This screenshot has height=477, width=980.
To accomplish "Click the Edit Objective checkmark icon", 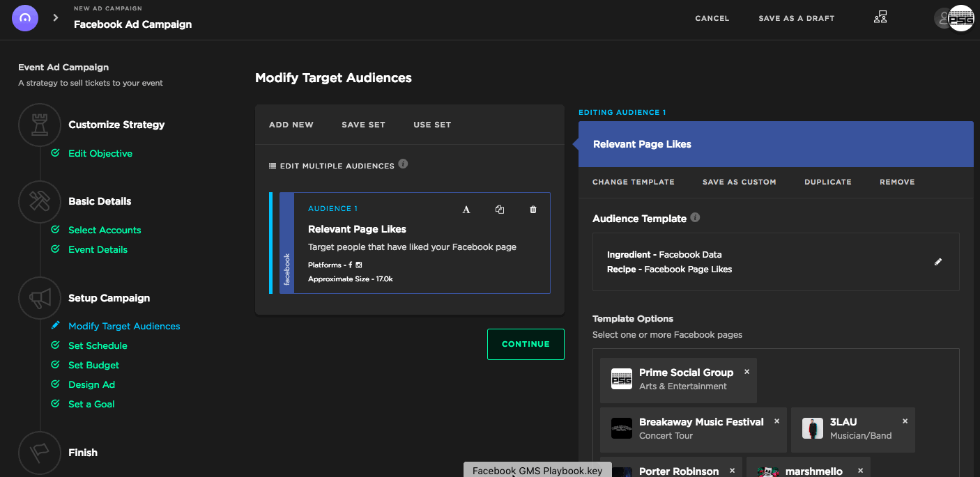I will [55, 153].
